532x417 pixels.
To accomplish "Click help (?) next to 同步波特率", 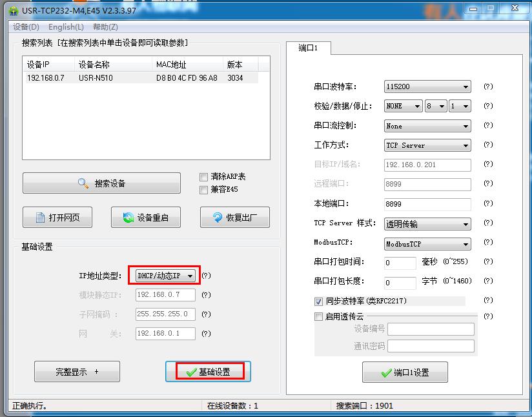I will [x=488, y=300].
